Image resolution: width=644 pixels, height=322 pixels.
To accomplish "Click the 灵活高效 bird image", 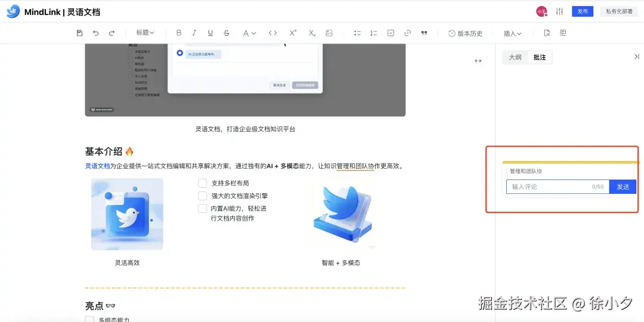I will click(x=128, y=214).
